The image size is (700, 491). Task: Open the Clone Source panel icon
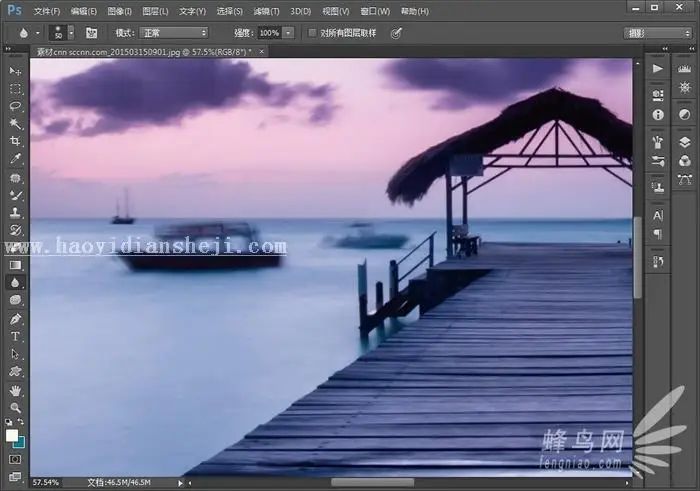pyautogui.click(x=658, y=188)
